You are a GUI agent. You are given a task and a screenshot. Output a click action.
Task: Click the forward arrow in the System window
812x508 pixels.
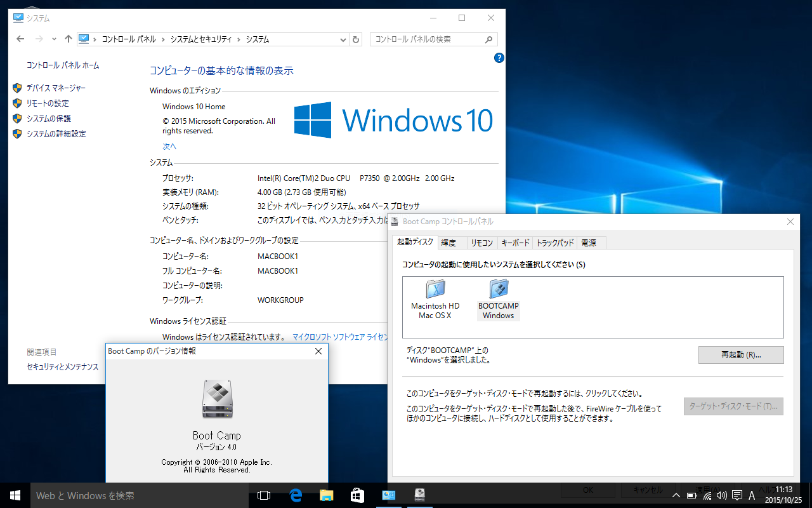pyautogui.click(x=39, y=39)
